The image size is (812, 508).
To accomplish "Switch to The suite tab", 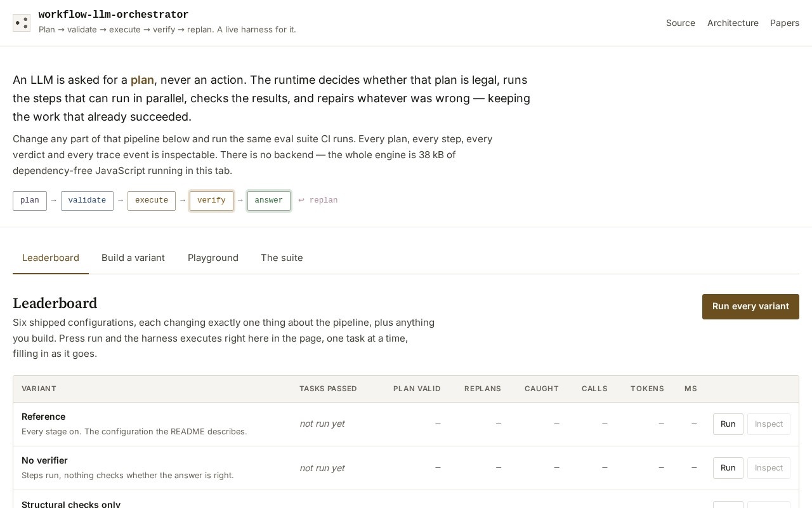I will coord(282,258).
